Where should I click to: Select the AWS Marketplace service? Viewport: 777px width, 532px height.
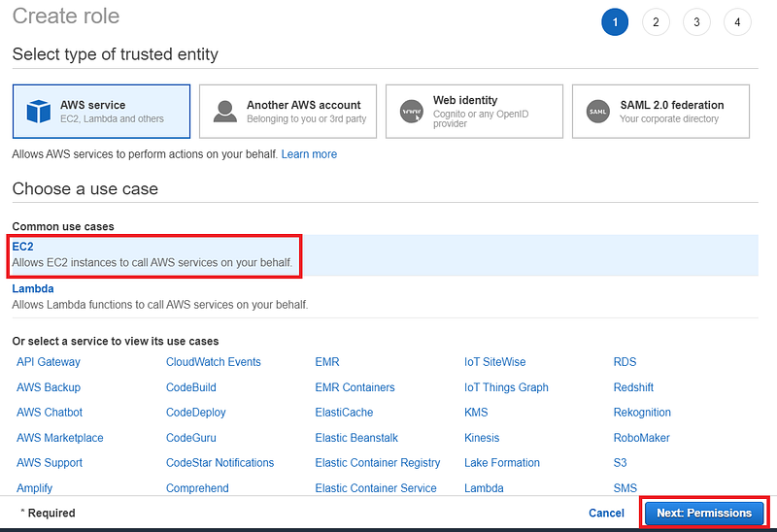[x=60, y=438]
